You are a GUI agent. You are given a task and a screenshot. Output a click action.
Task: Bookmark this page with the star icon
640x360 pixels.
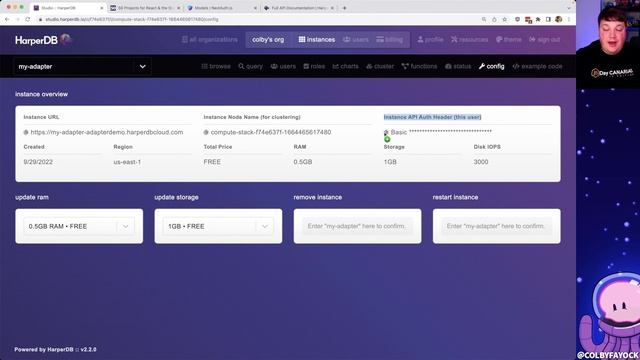[504, 19]
